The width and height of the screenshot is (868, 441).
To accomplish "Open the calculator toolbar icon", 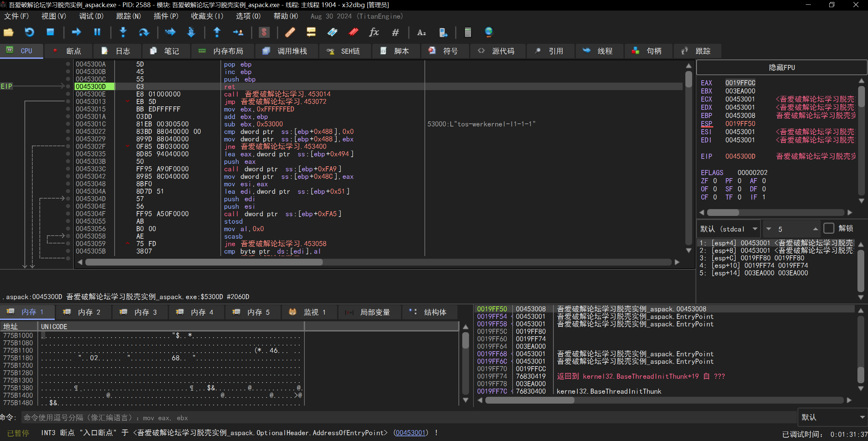I will coord(468,32).
